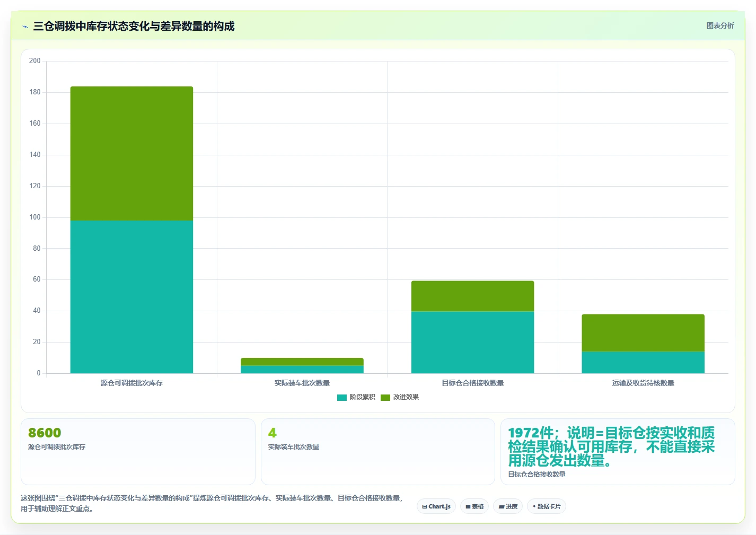756x535 pixels.
Task: Click the 1972件 explanation text on the third card
Action: pyautogui.click(x=611, y=446)
